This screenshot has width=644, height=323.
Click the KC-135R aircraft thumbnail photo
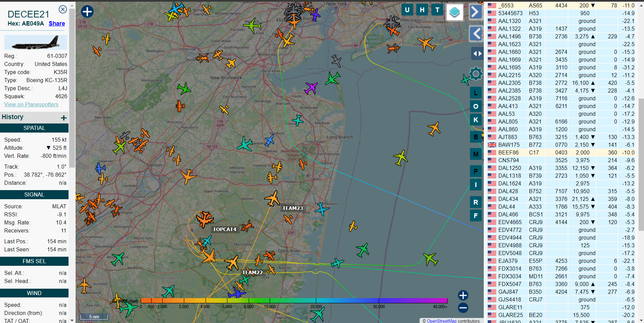click(x=36, y=42)
